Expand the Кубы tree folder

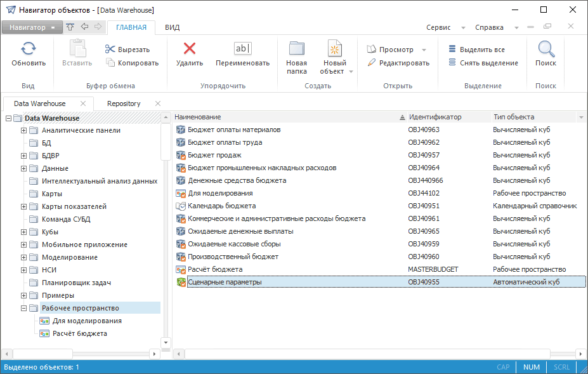pyautogui.click(x=24, y=232)
